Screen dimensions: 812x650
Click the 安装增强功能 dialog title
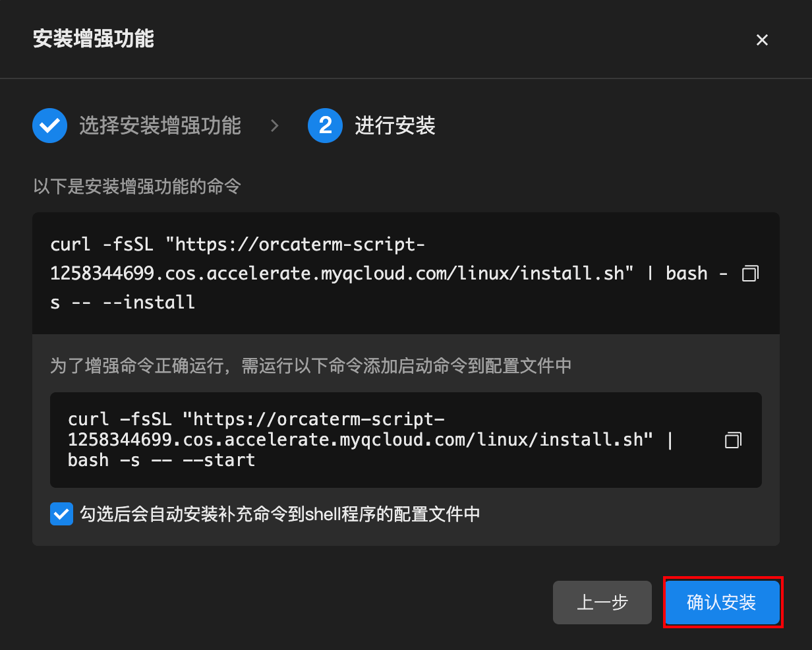pyautogui.click(x=94, y=39)
